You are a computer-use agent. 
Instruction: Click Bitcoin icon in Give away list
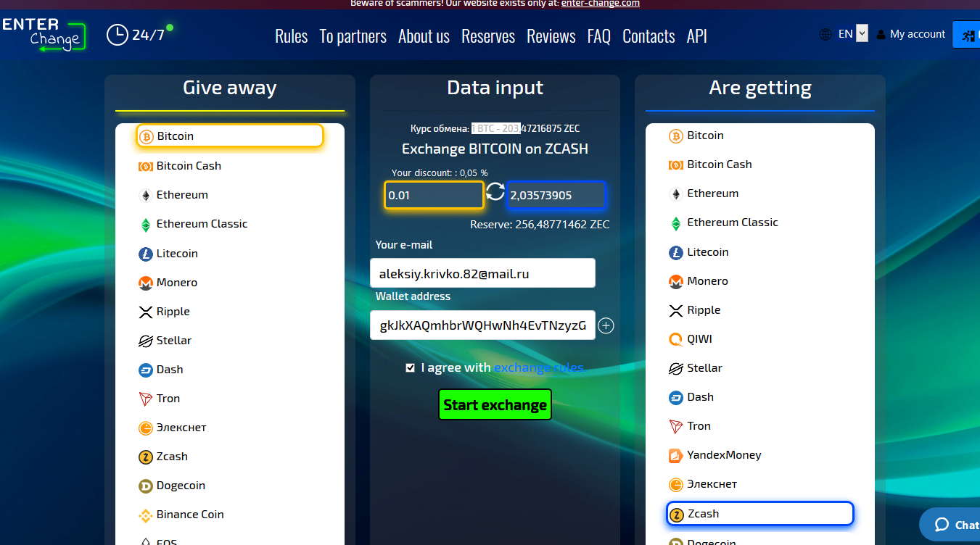147,136
